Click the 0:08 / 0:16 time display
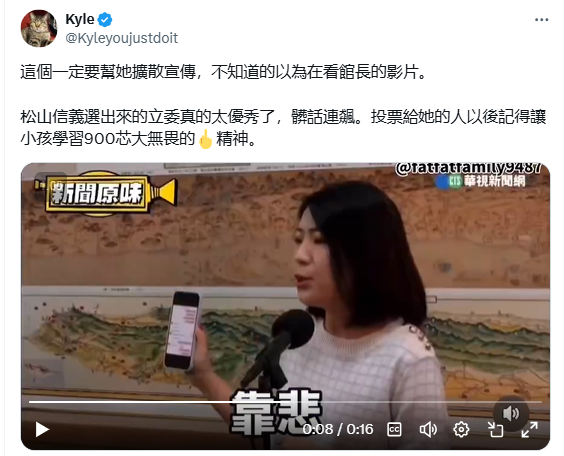Screen dimensions: 564x456 click(x=338, y=429)
